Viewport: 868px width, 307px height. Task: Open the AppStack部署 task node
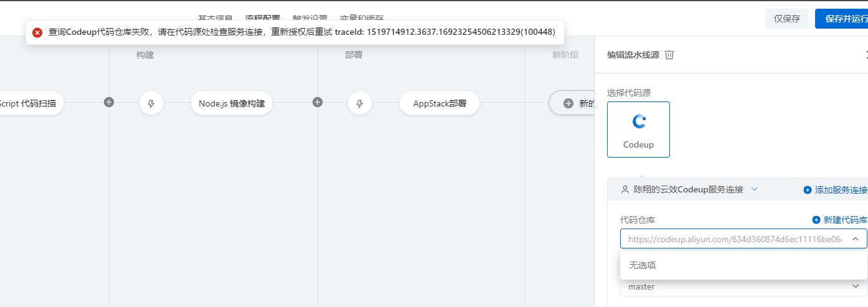click(x=440, y=103)
